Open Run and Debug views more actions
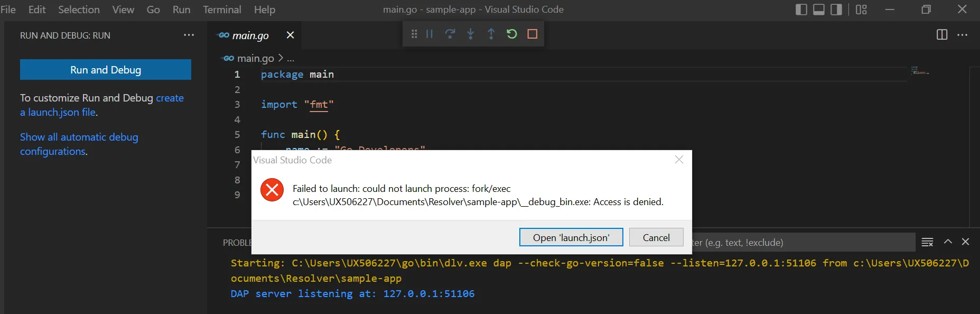Image resolution: width=980 pixels, height=314 pixels. 189,35
